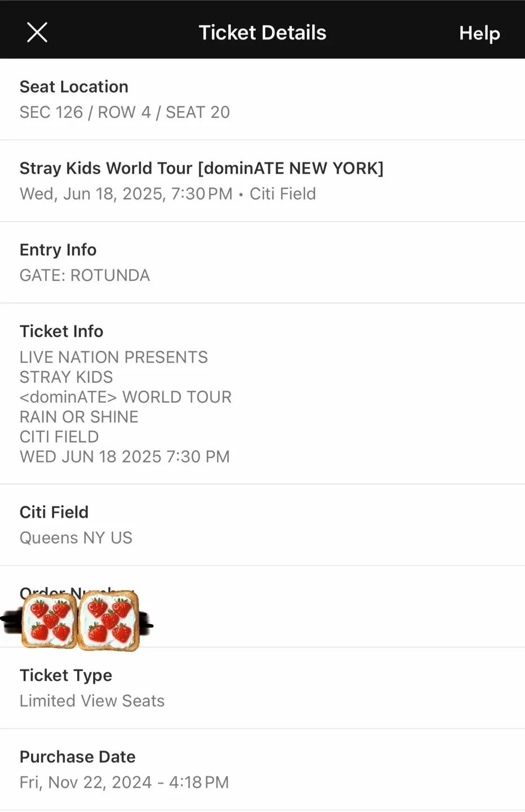The image size is (525, 812).
Task: Select the Ticket Details title
Action: point(262,33)
